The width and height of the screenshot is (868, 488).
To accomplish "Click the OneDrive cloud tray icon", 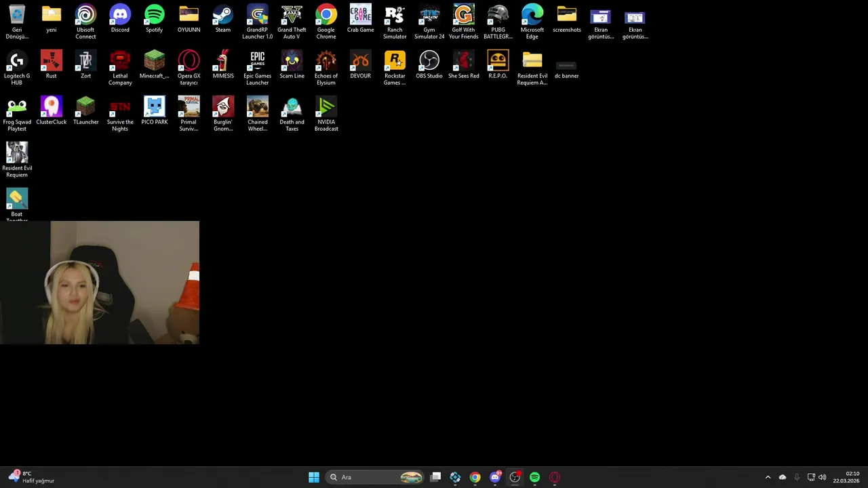I will pyautogui.click(x=783, y=477).
